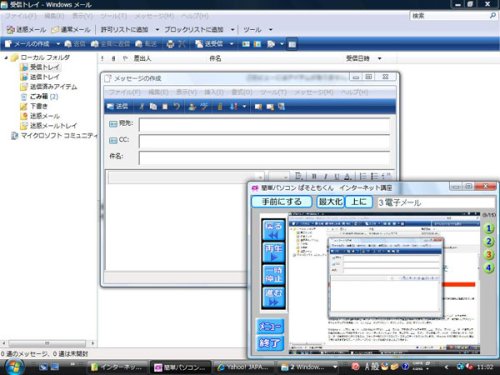This screenshot has width=500, height=375.
Task: Click the 許可リストに追加 button
Action: click(124, 30)
